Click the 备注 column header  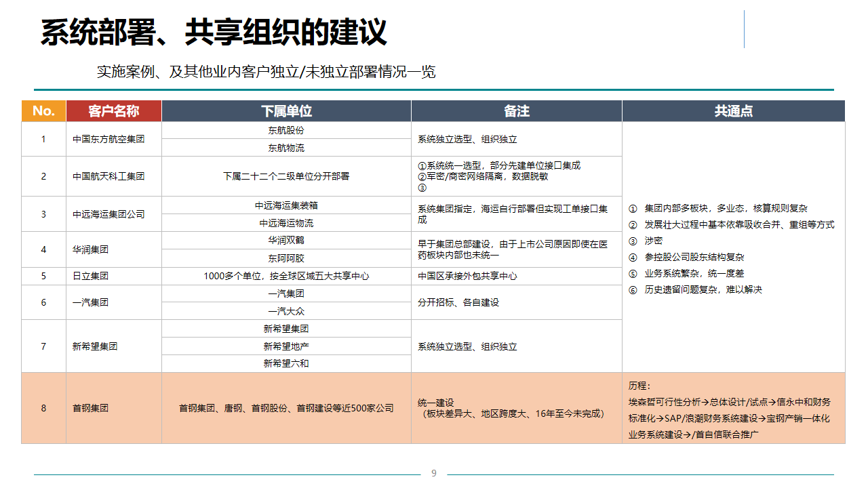click(516, 111)
